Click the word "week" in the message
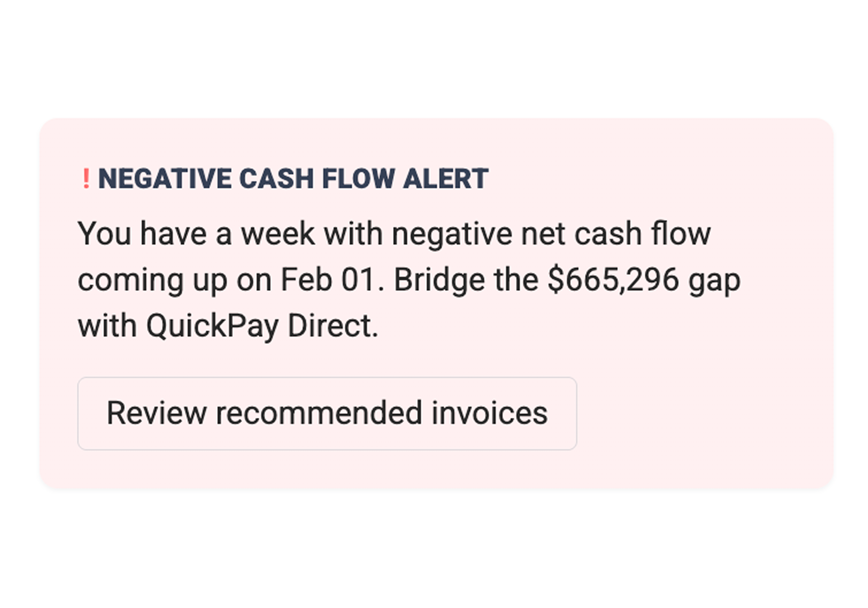 pyautogui.click(x=278, y=234)
